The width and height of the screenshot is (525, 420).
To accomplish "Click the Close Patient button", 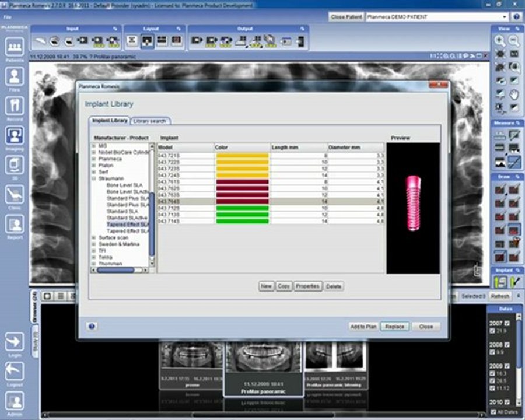I will pyautogui.click(x=346, y=17).
